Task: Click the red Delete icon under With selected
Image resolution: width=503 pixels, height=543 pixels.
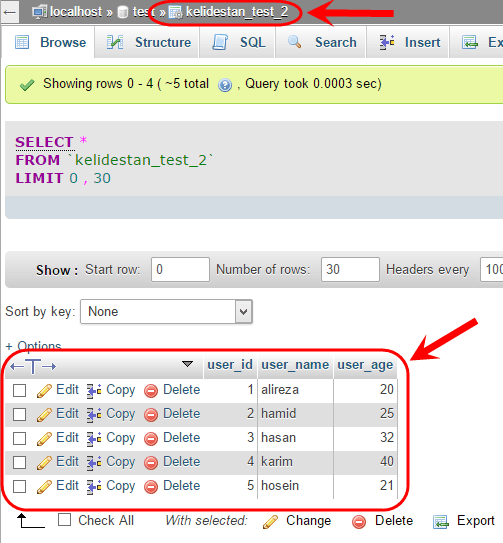Action: click(x=359, y=522)
